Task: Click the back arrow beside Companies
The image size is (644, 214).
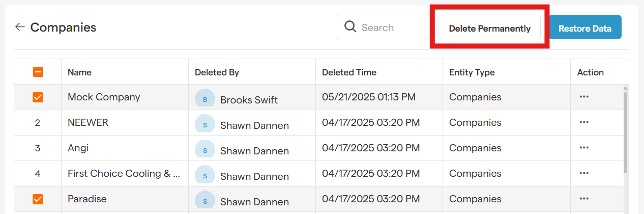Action: tap(20, 27)
